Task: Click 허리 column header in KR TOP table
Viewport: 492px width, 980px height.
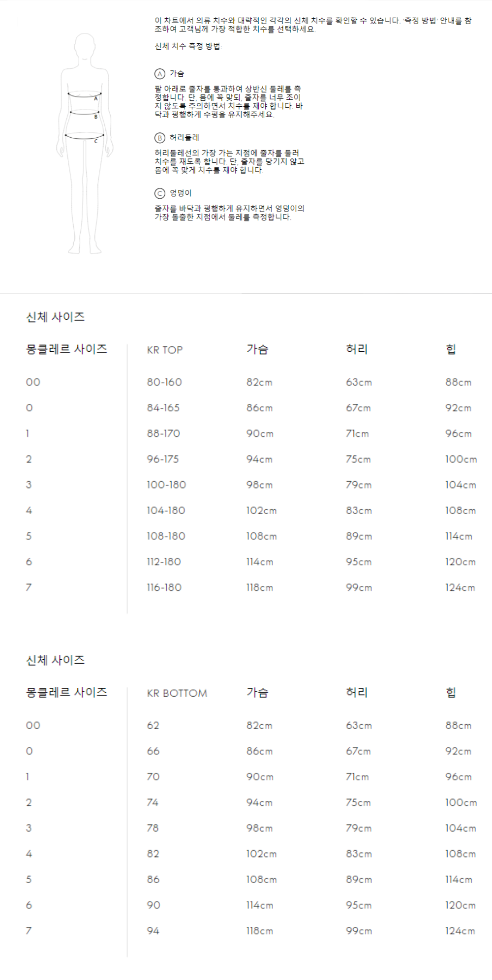Action: (357, 349)
